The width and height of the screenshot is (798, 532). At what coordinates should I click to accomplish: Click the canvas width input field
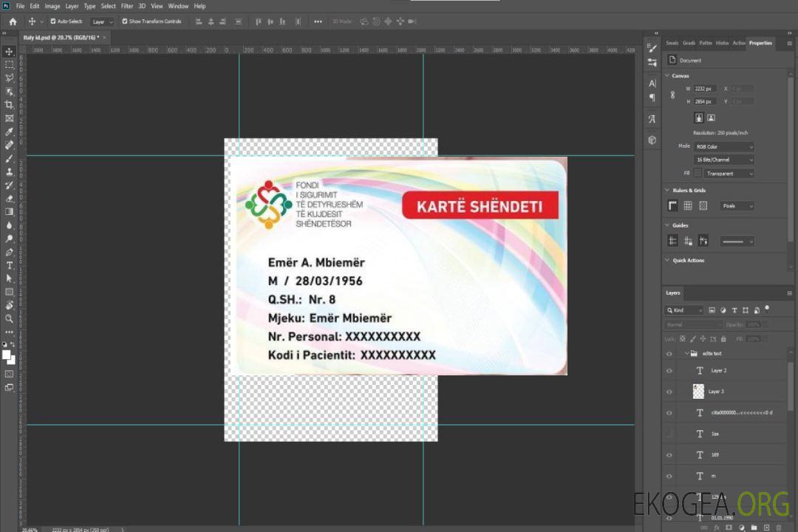[705, 89]
